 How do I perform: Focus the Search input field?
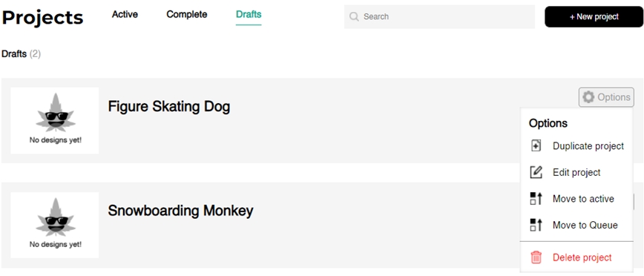click(439, 16)
